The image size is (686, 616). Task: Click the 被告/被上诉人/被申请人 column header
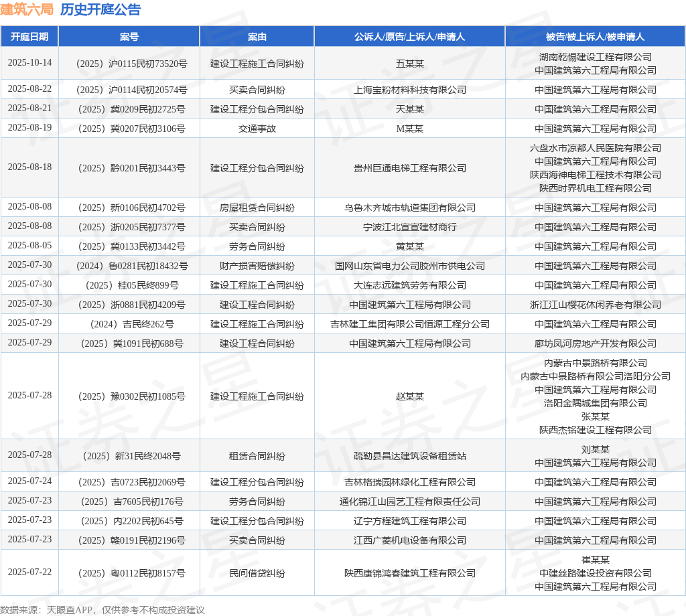[x=595, y=37]
